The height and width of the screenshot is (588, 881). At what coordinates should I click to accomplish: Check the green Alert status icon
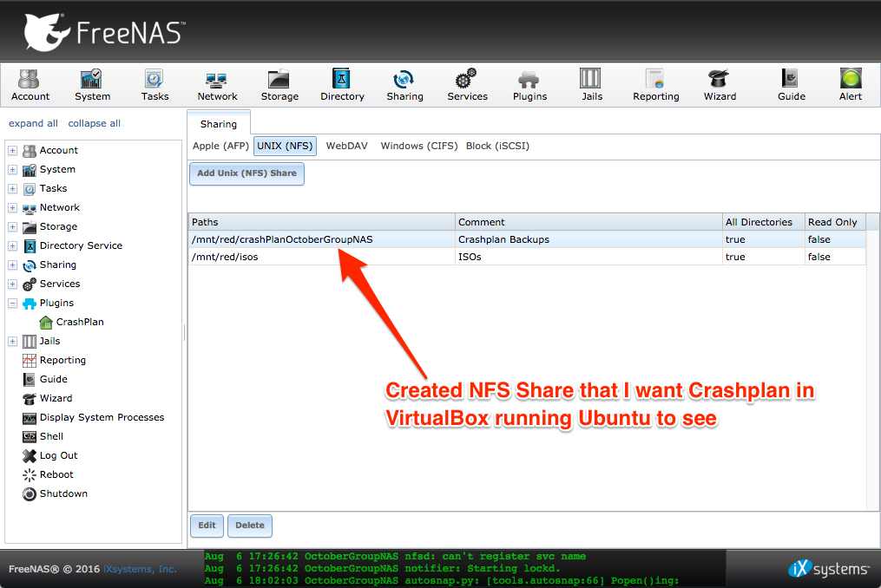point(850,85)
